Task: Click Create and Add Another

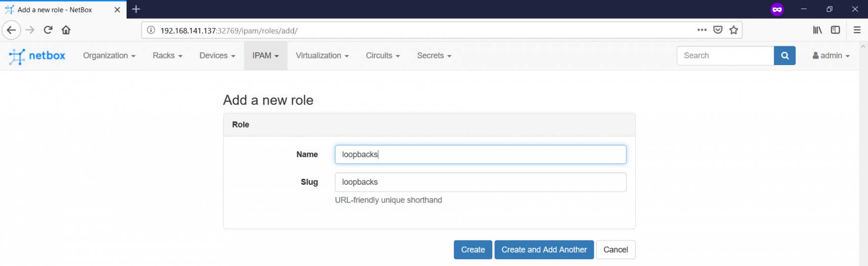Action: point(544,250)
